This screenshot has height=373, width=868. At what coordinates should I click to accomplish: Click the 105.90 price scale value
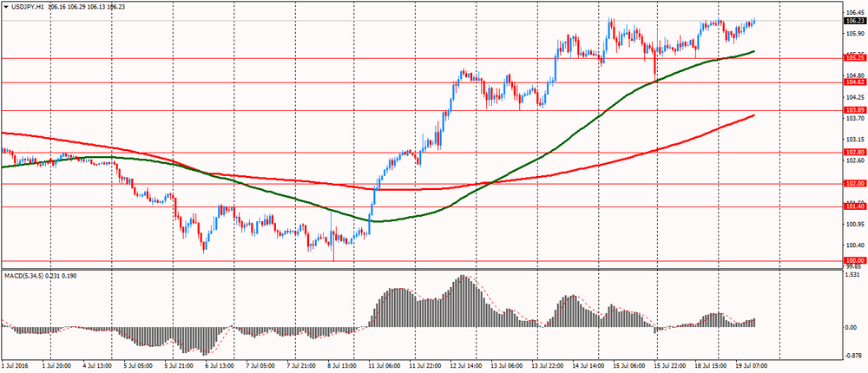[856, 33]
